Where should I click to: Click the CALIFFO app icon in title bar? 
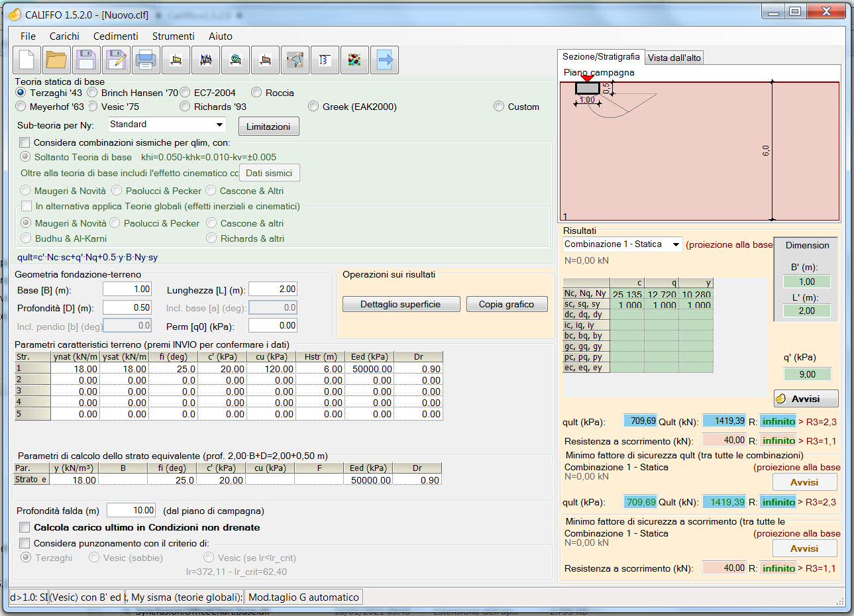tap(15, 14)
